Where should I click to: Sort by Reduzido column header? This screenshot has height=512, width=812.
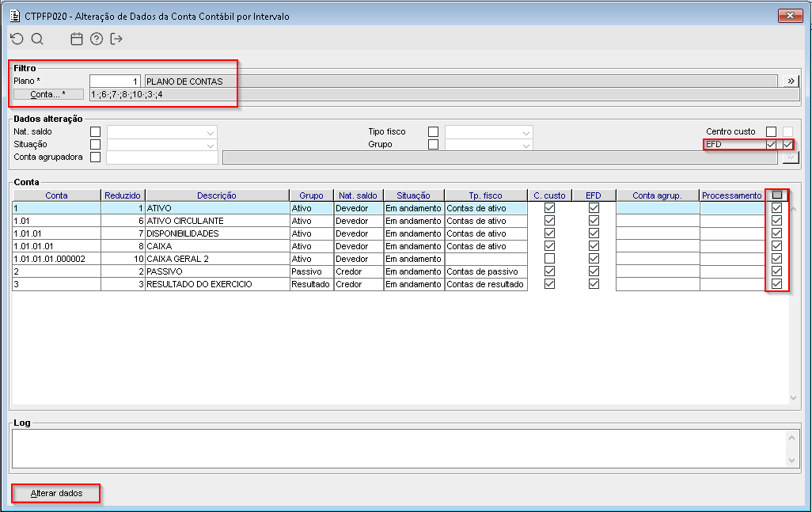tap(123, 195)
